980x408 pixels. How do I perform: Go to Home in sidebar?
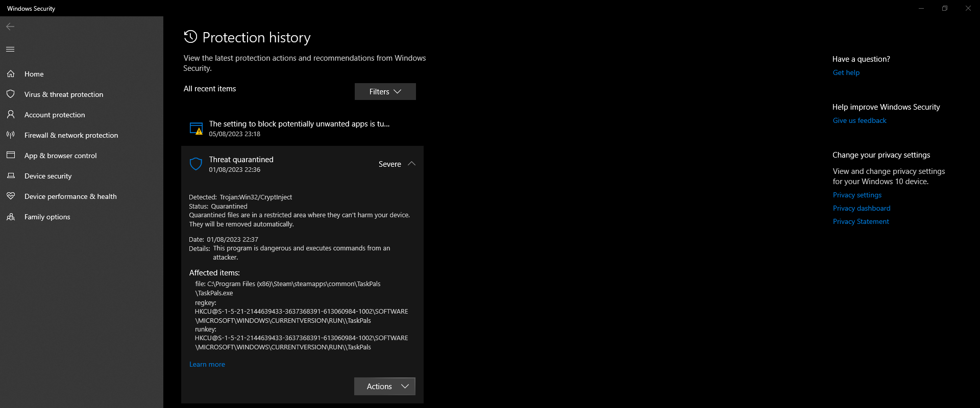[82, 74]
